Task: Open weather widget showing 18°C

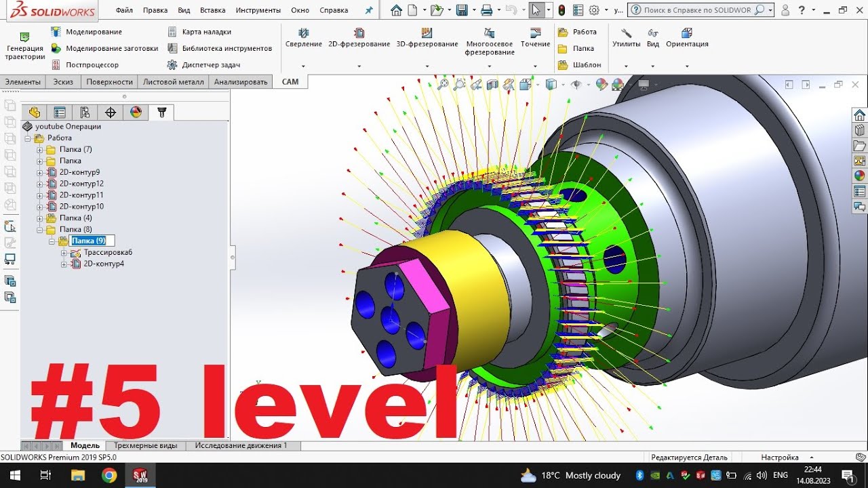Action: 570,475
